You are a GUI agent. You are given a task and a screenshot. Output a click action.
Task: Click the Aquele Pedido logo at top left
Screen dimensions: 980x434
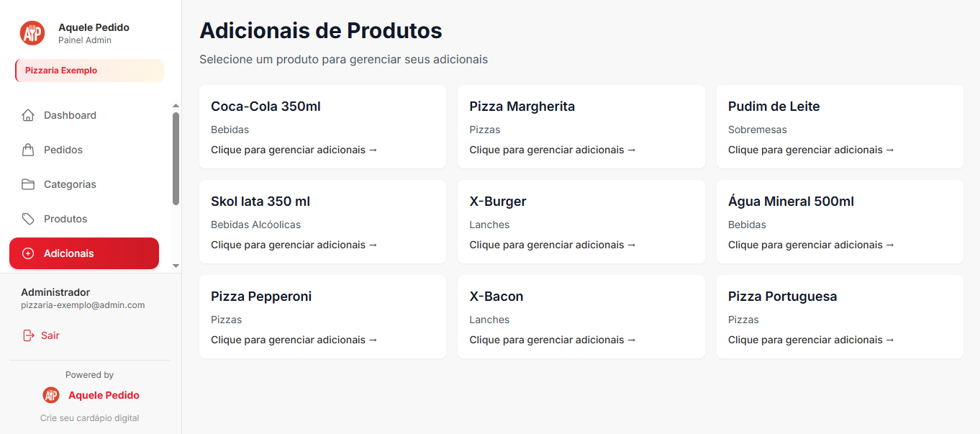tap(32, 32)
